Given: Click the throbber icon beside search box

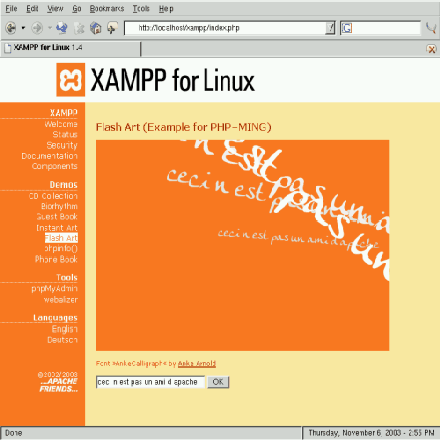Looking at the screenshot, I should pyautogui.click(x=431, y=28).
